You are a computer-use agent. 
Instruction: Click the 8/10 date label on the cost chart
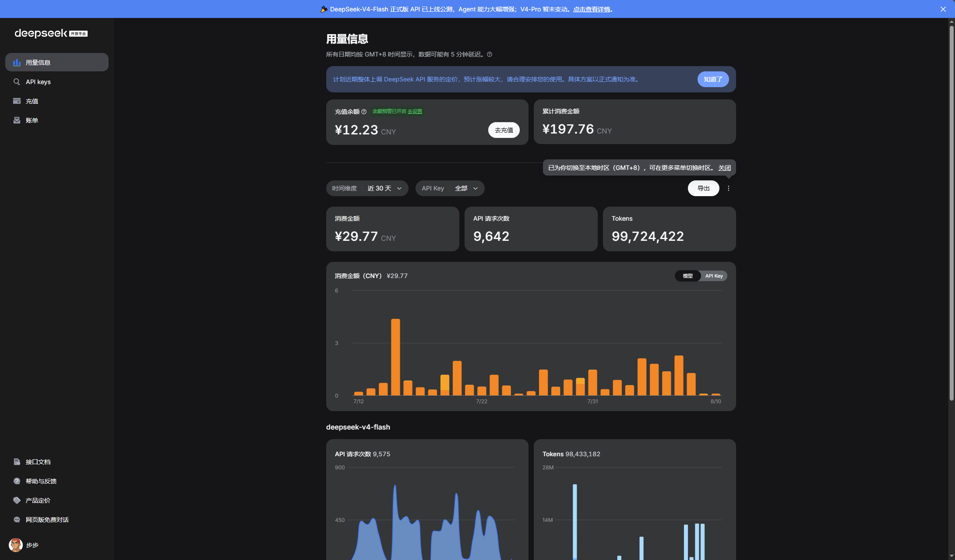[716, 402]
